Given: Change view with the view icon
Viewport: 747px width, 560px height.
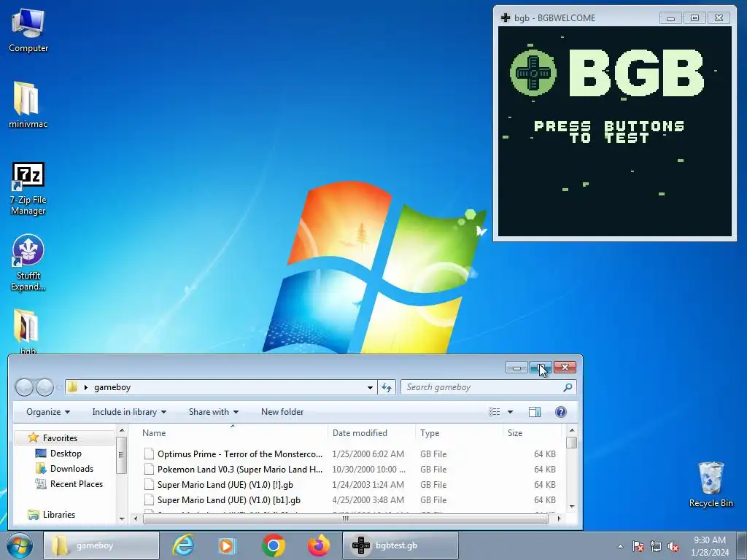Looking at the screenshot, I should pos(494,412).
